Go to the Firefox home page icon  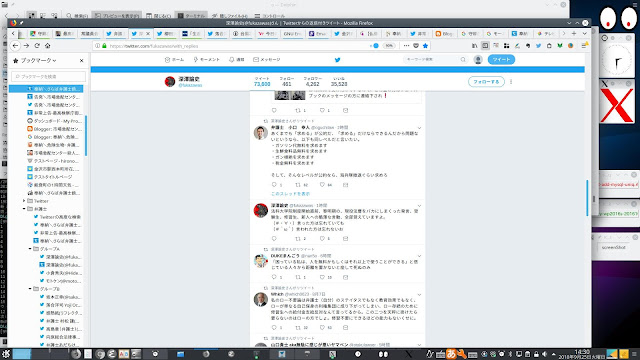coord(48,46)
